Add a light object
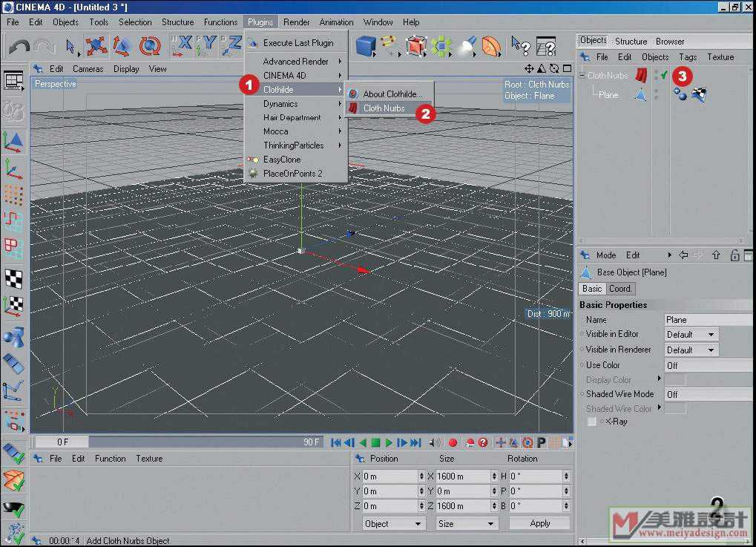This screenshot has height=547, width=756. pos(467,46)
